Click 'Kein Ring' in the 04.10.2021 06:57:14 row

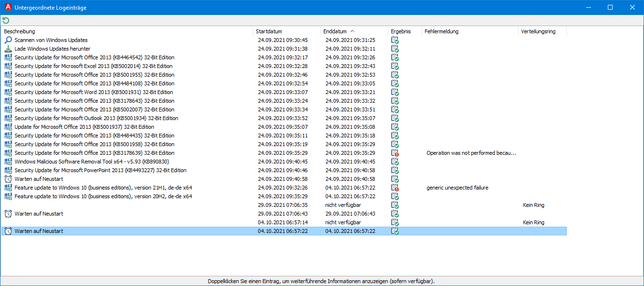(x=534, y=222)
